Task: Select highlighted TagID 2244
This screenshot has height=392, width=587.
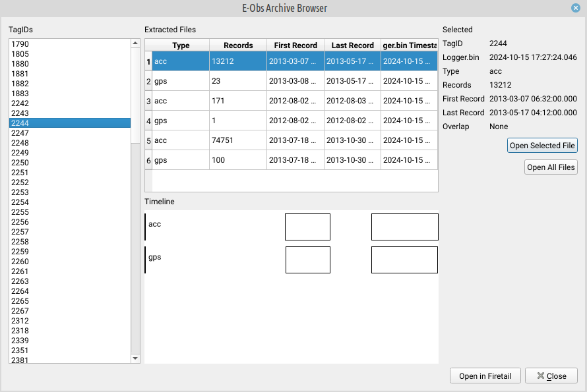Action: pos(70,123)
